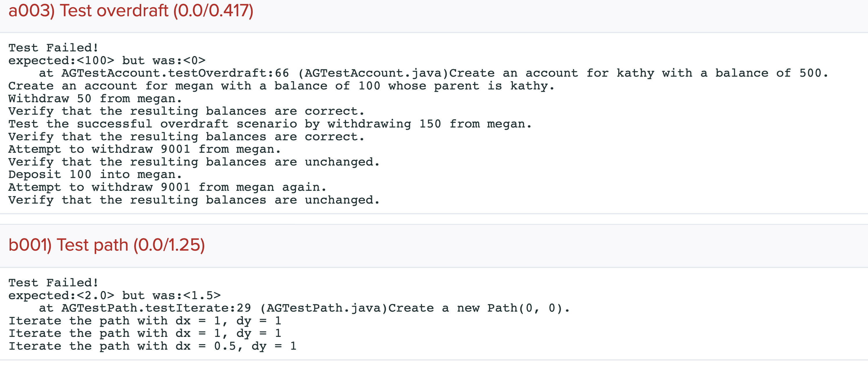Click the overdraft 'Test Failed!' text
The width and height of the screenshot is (868, 370).
click(53, 48)
